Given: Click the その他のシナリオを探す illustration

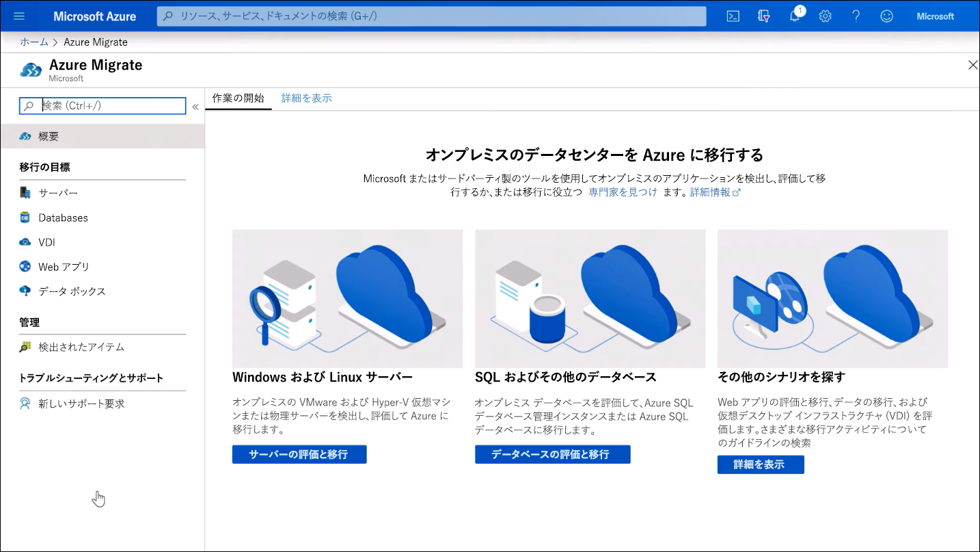Looking at the screenshot, I should 832,299.
